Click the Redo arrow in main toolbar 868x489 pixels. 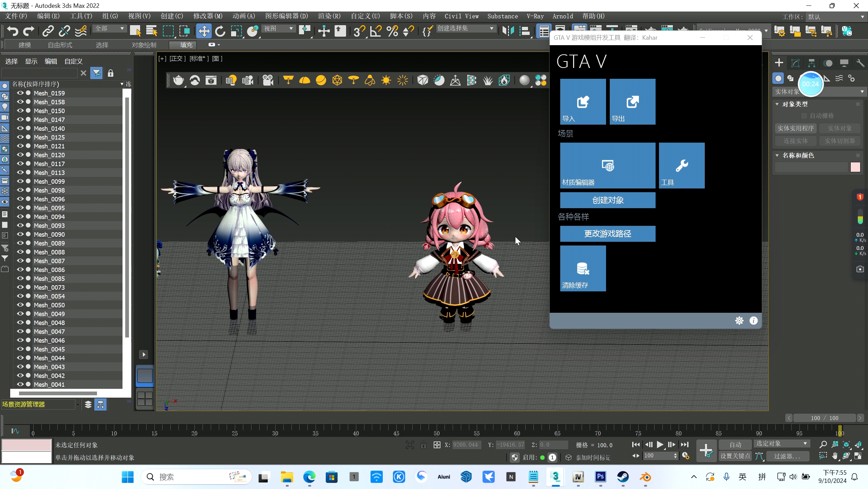click(x=29, y=31)
